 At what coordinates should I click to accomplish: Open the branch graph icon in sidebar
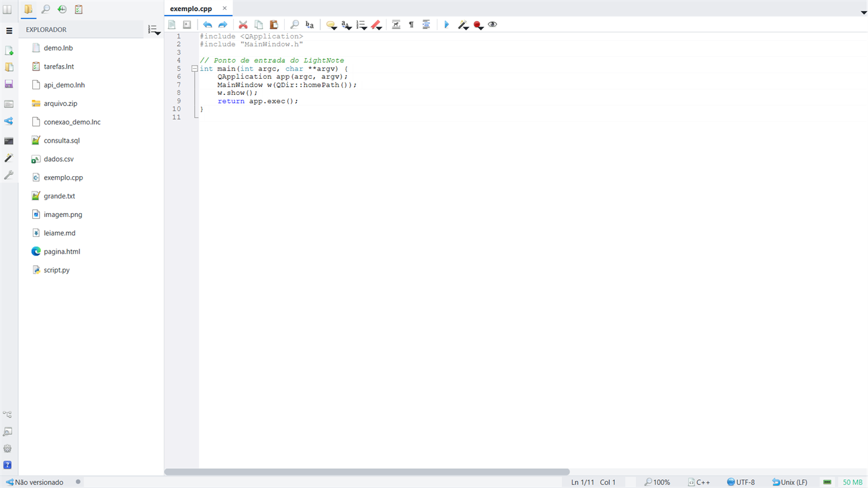pos(7,414)
